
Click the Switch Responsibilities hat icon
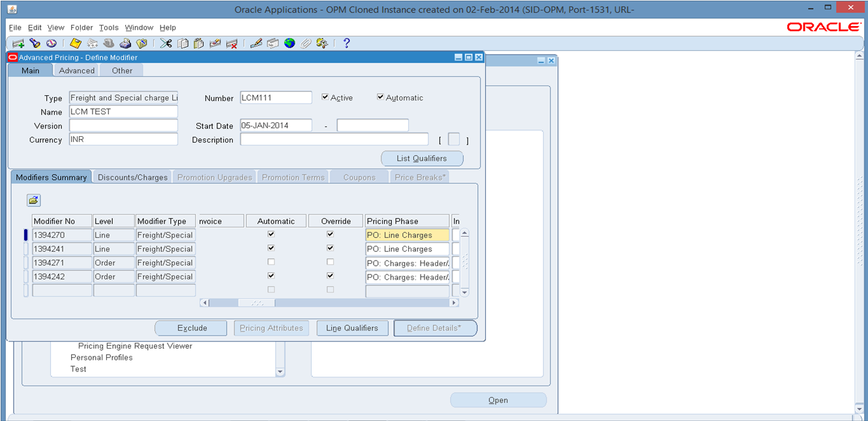109,44
